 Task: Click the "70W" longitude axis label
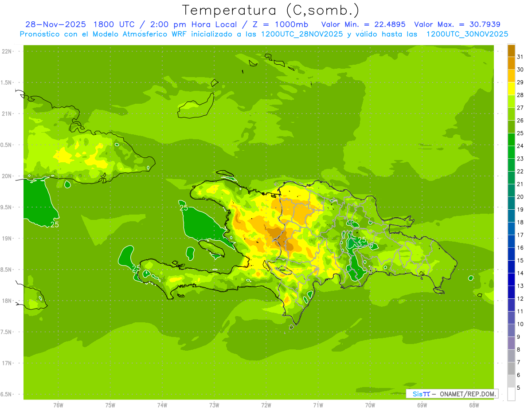pyautogui.click(x=370, y=405)
